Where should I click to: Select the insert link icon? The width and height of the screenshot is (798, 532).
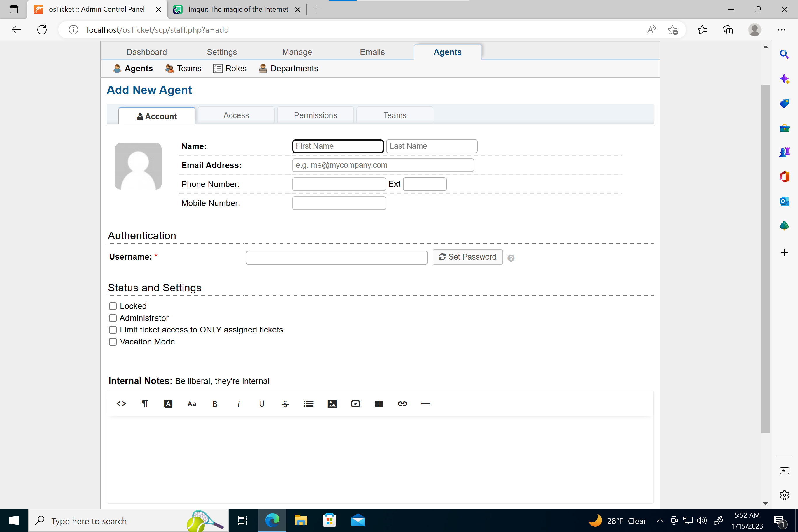(402, 404)
